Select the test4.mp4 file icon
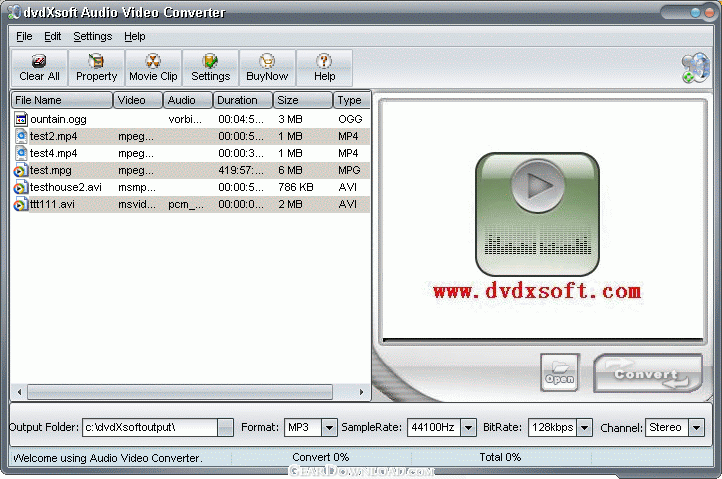 point(21,153)
